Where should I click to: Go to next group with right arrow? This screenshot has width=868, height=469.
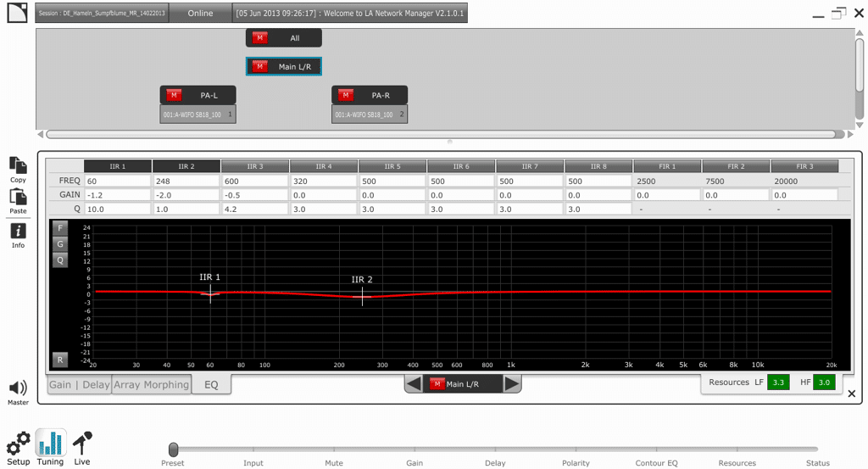[512, 384]
